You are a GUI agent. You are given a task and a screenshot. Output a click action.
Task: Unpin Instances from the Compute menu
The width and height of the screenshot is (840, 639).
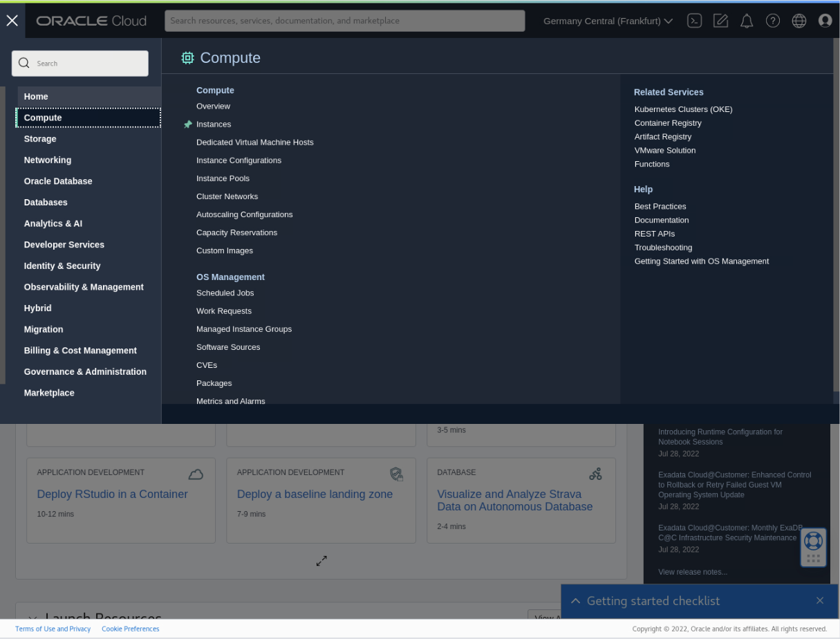coord(187,124)
